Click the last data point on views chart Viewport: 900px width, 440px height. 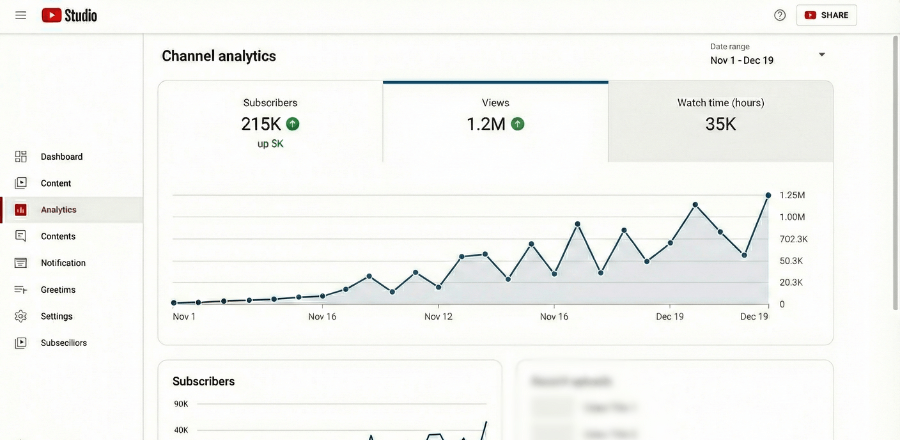click(768, 195)
